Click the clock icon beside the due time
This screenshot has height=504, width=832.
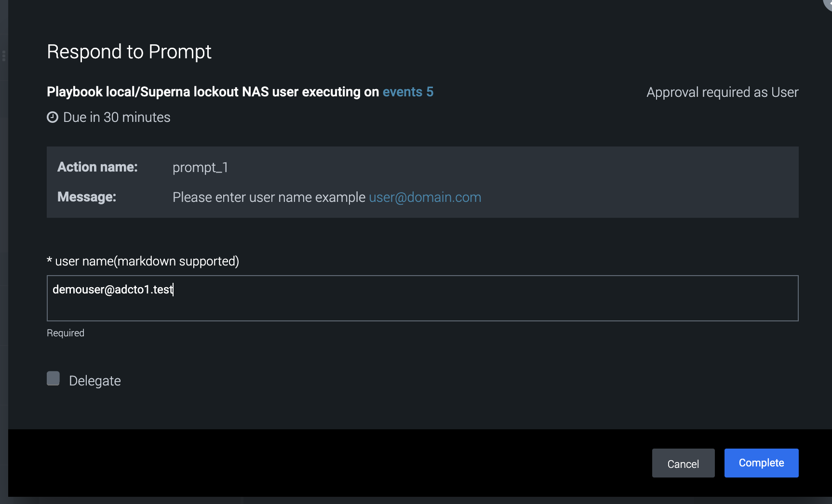[53, 117]
